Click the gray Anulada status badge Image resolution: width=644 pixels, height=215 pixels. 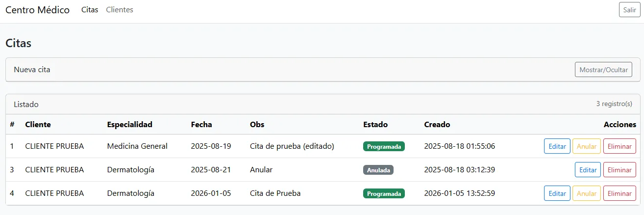(x=378, y=170)
